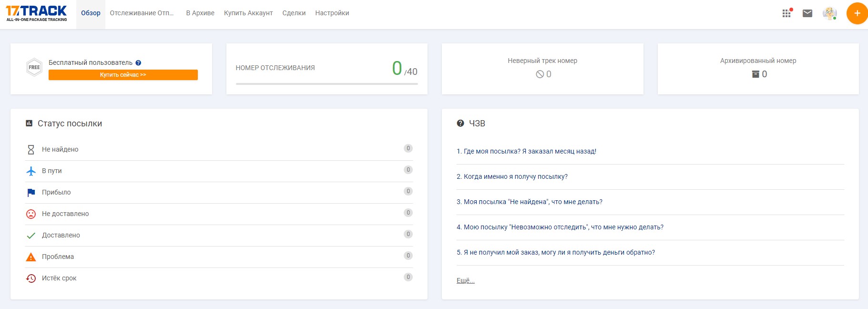
Task: Click the warning triangle Проблема icon
Action: pyautogui.click(x=31, y=257)
